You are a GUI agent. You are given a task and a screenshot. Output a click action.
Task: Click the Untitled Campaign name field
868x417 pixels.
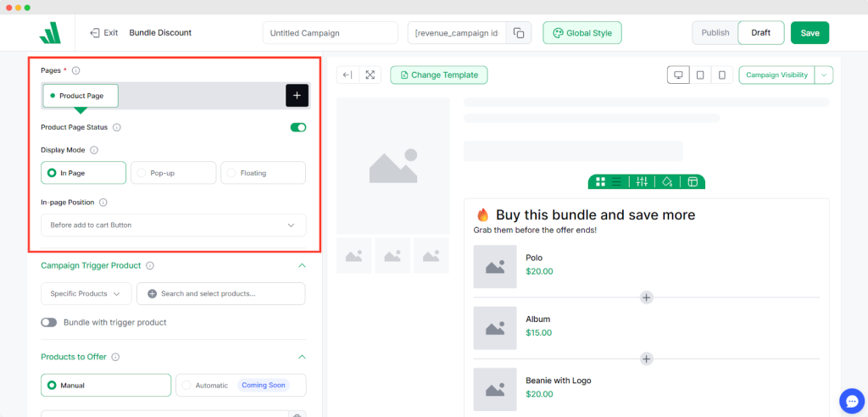[330, 33]
